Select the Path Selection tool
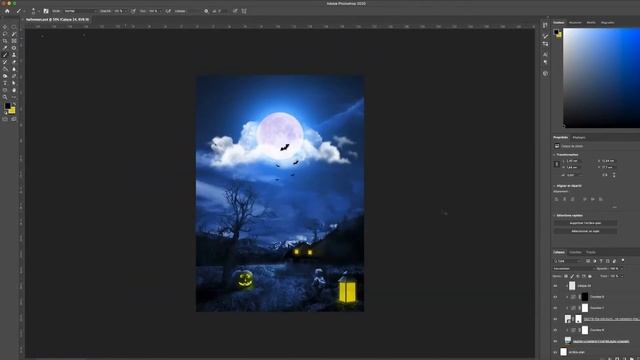Viewport: 640px width, 360px height. (14, 83)
